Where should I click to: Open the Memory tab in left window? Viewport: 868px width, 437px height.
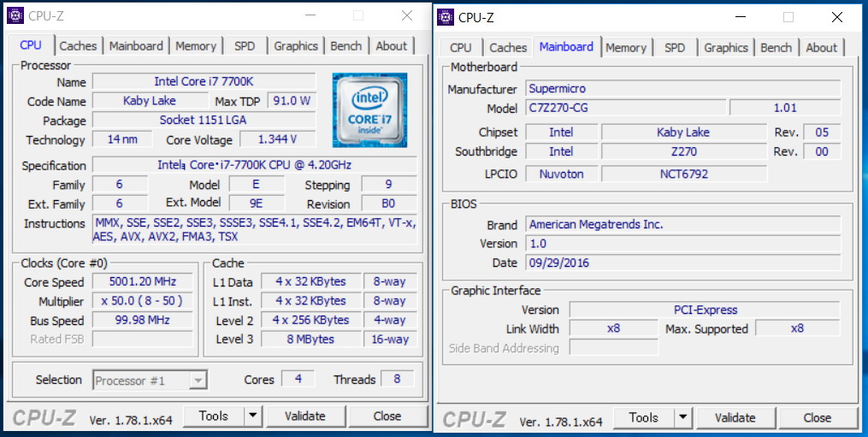point(196,46)
